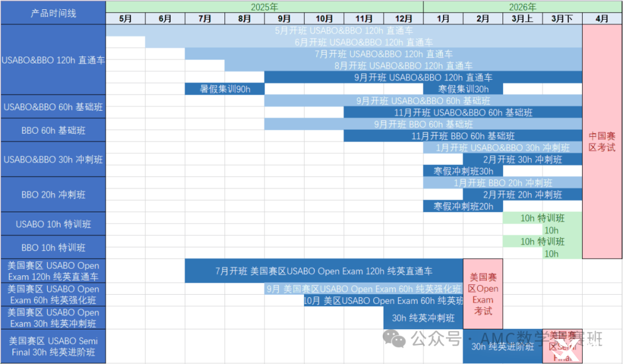
Task: Click the 产品时间线 header cell
Action: (53, 13)
